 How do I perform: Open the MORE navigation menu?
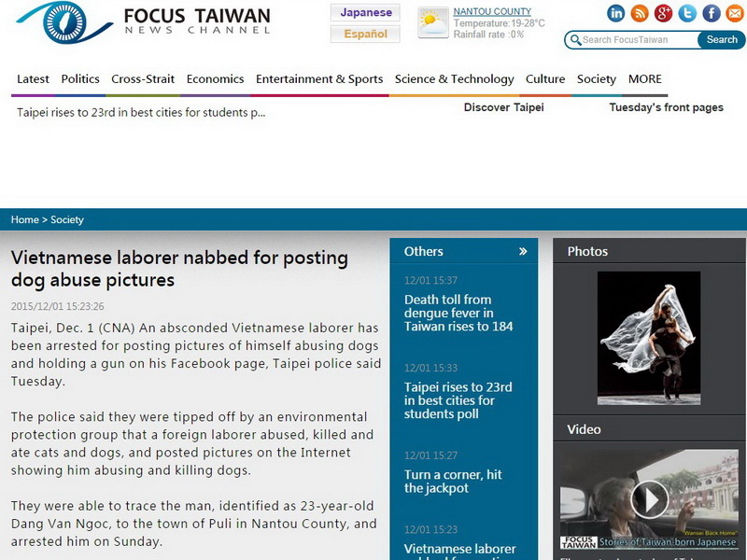(644, 79)
